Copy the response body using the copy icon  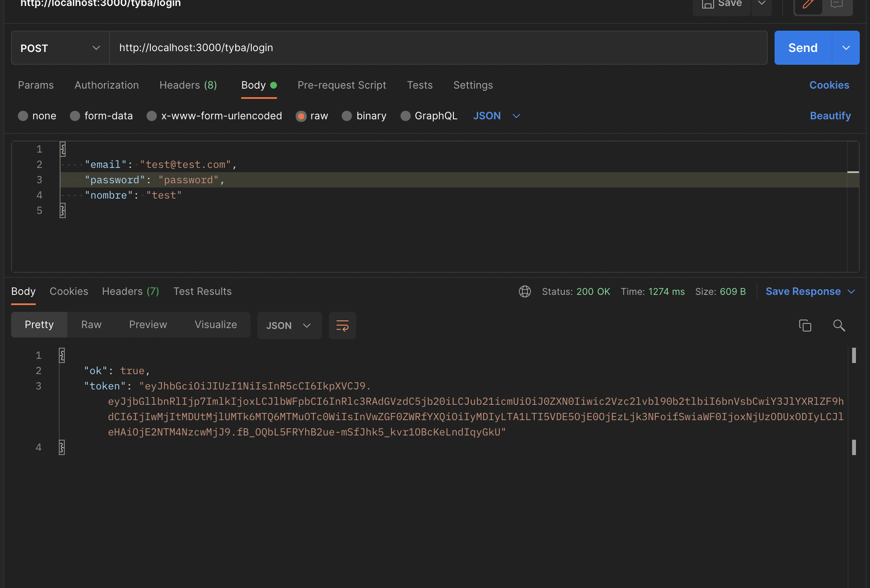tap(805, 325)
